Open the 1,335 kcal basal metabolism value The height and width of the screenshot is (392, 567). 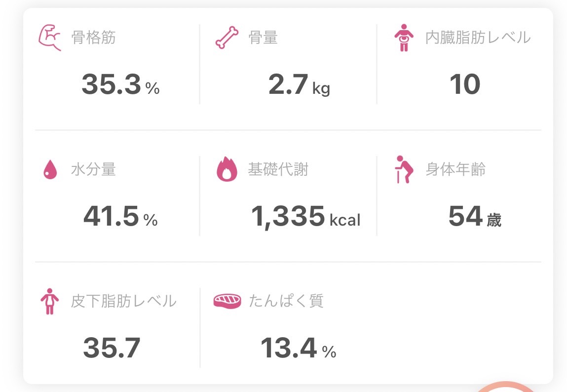pyautogui.click(x=306, y=217)
